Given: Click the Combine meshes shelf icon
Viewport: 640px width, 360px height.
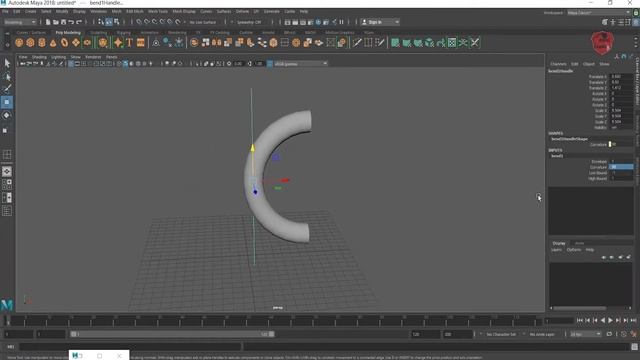Looking at the screenshot, I should coord(194,42).
